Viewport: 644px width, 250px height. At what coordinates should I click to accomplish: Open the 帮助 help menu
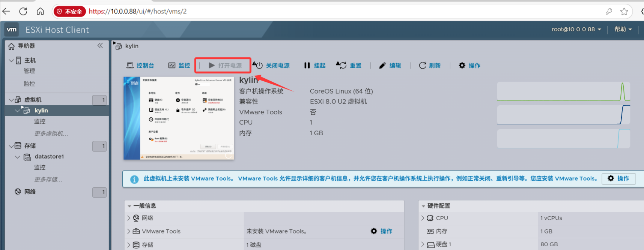click(x=623, y=29)
